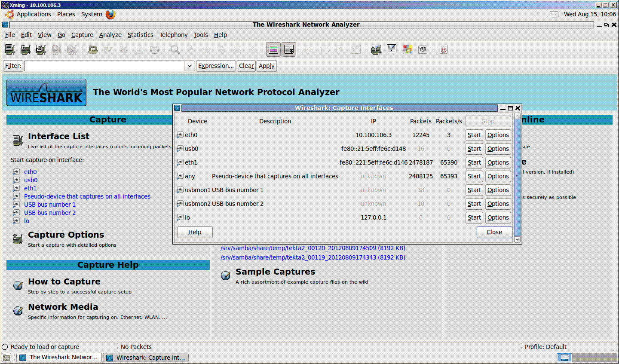Click 'USB bus number 2' interface link
This screenshot has width=619, height=364.
50,213
